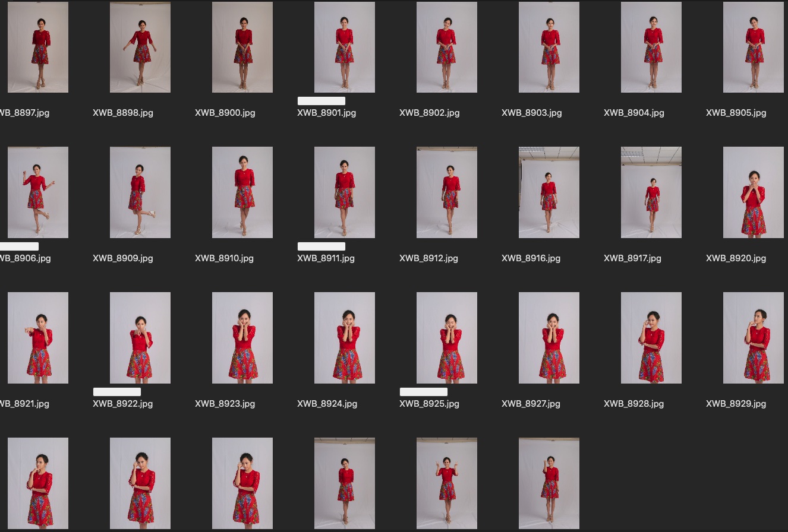Select the XWB_8923.jpg image thumbnail
The width and height of the screenshot is (788, 532).
(242, 338)
